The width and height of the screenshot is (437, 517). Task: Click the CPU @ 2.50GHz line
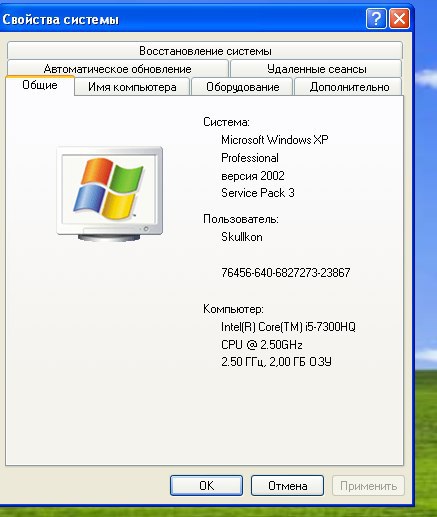click(x=262, y=344)
